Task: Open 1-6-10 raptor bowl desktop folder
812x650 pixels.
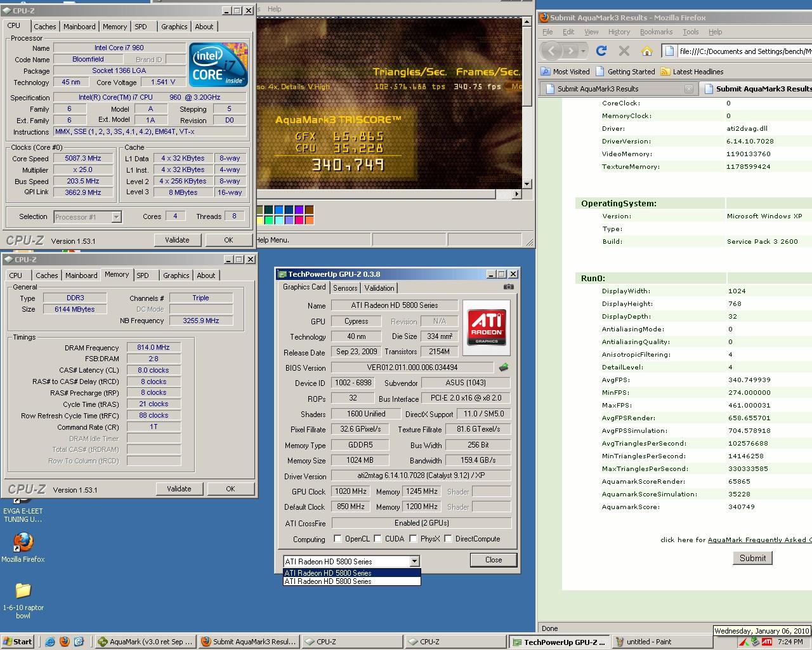Action: tap(23, 600)
